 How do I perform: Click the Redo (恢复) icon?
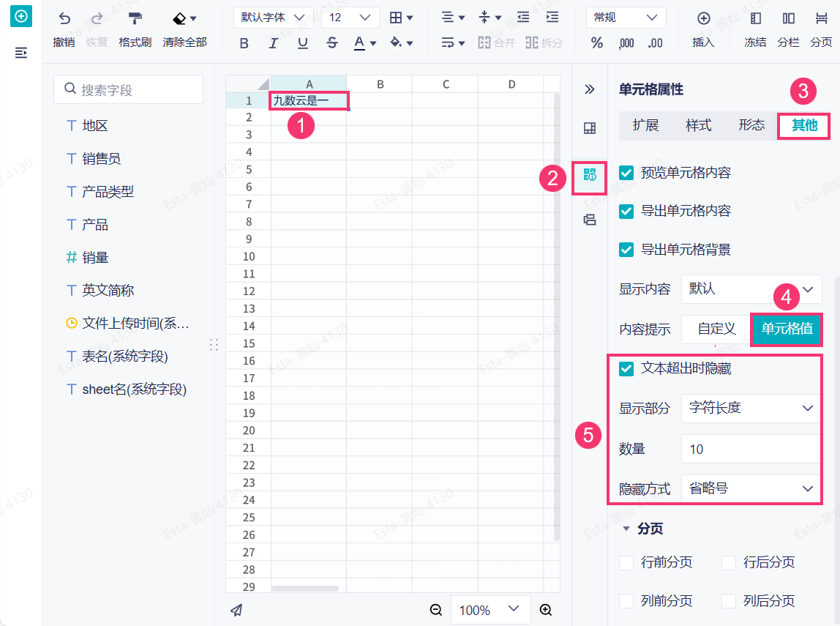click(97, 19)
